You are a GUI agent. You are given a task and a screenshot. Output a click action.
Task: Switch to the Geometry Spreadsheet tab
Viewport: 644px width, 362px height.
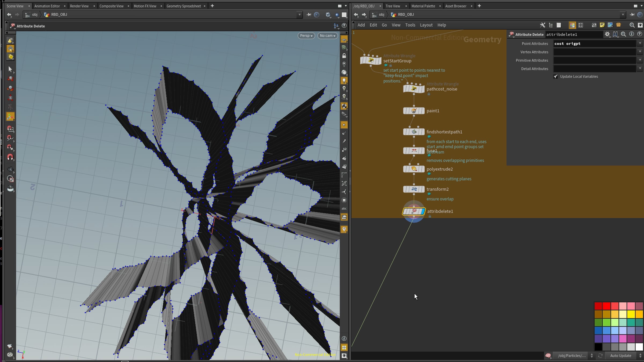click(184, 6)
